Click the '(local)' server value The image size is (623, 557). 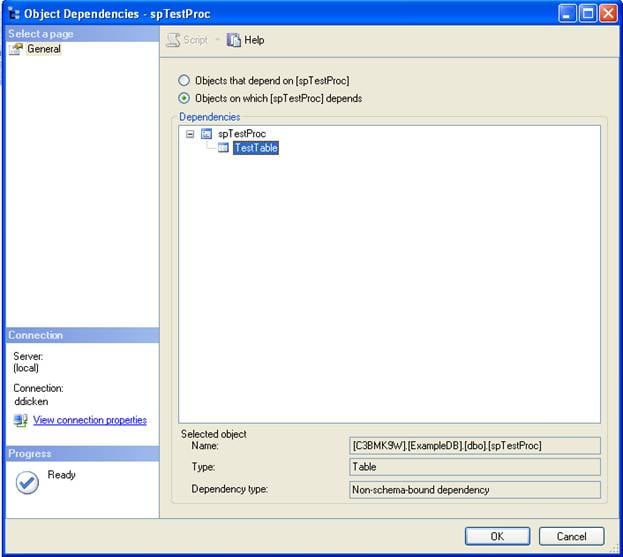26,368
